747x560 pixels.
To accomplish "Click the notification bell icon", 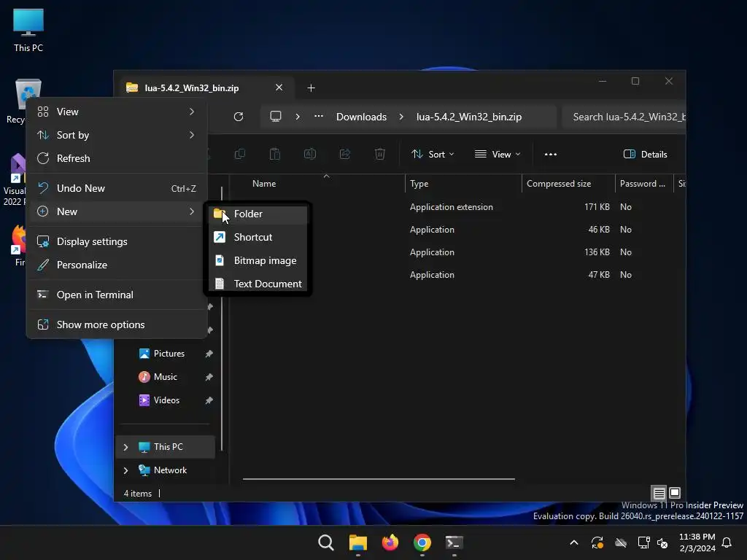I will click(x=727, y=542).
